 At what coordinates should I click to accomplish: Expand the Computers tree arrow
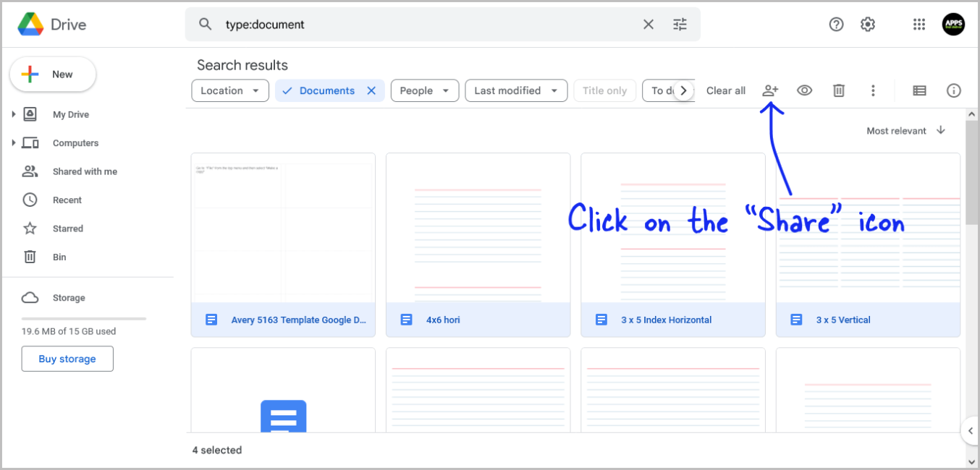click(14, 143)
